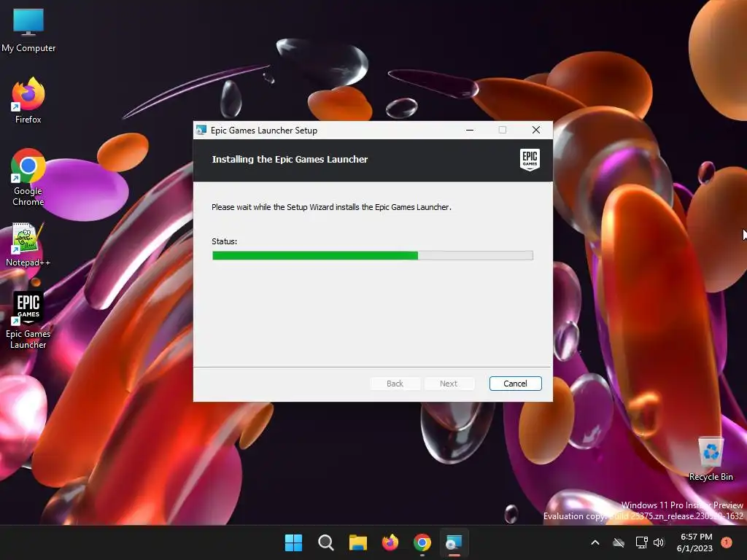Open the cloud sync tray icon
The width and height of the screenshot is (747, 560).
pos(619,542)
